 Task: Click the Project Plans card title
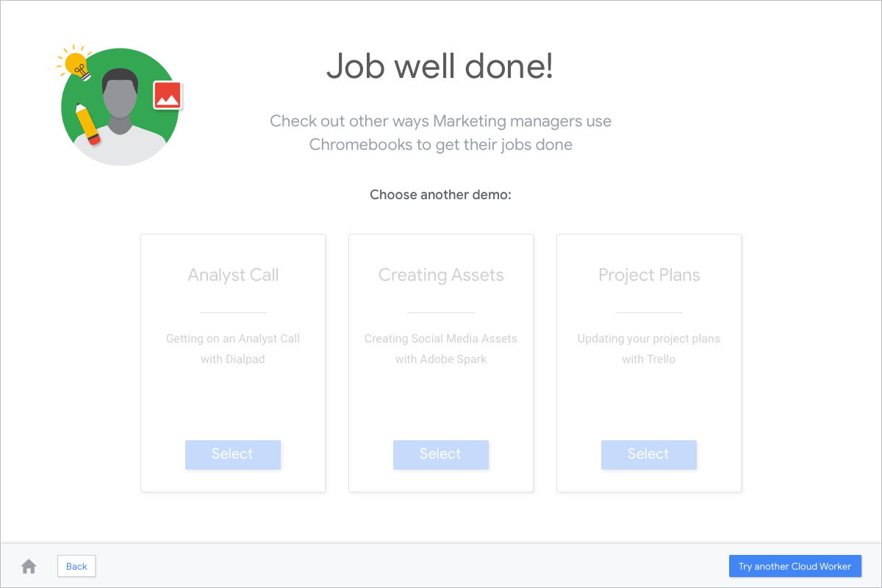click(649, 275)
